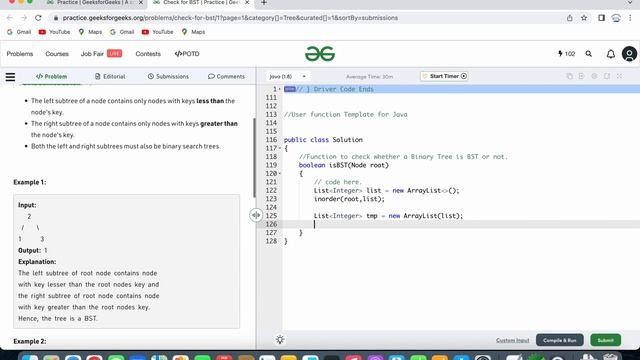Go back with browser back arrow
This screenshot has height=360, width=640.
pyautogui.click(x=10, y=18)
